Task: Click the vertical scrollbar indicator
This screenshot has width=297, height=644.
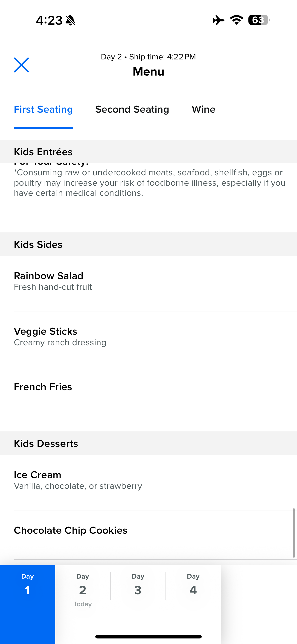Action: (x=294, y=533)
